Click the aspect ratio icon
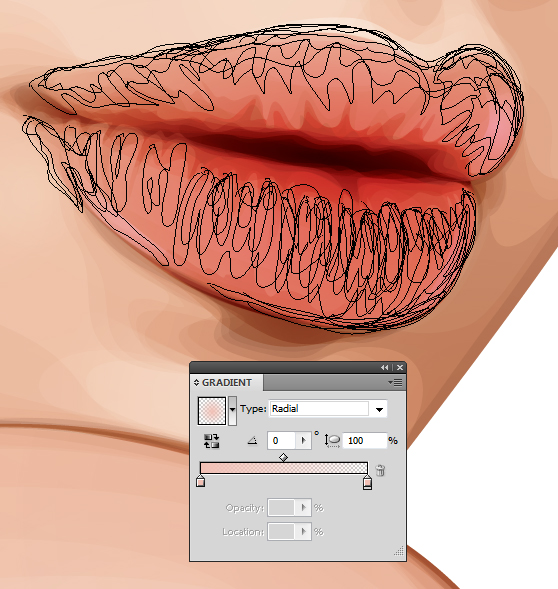Screen dimensions: 558x589 pyautogui.click(x=333, y=441)
